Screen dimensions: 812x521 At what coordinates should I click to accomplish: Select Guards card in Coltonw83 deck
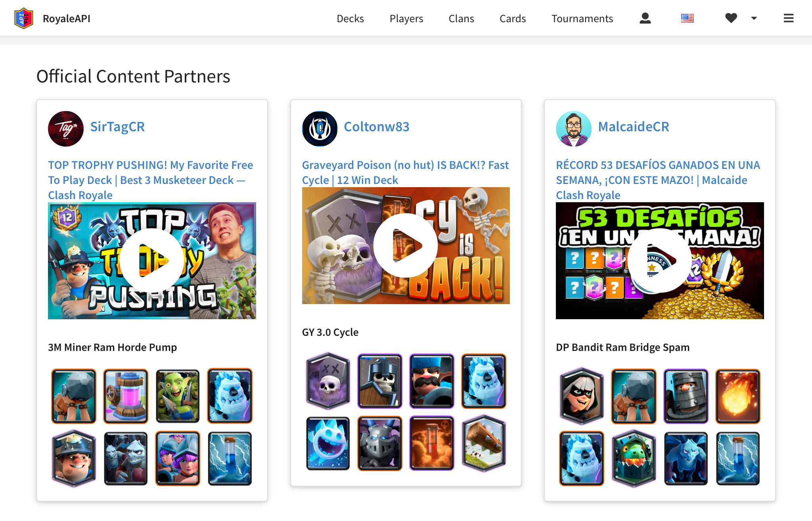click(x=380, y=381)
